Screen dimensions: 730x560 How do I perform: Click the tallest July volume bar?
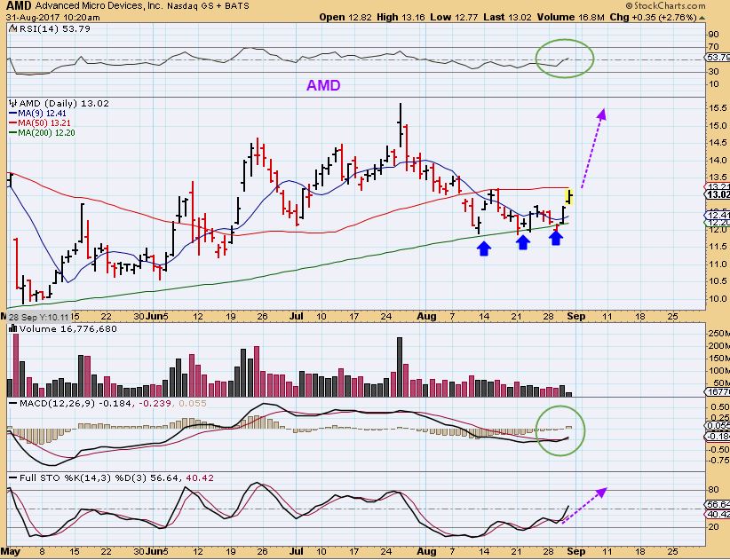click(400, 367)
